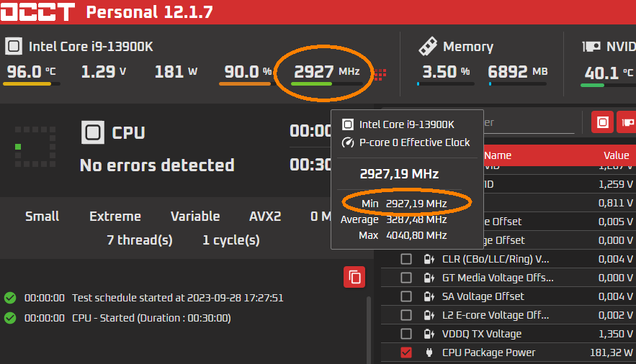Click the red dotted grid icon beside MHz
The width and height of the screenshot is (636, 364).
[380, 74]
